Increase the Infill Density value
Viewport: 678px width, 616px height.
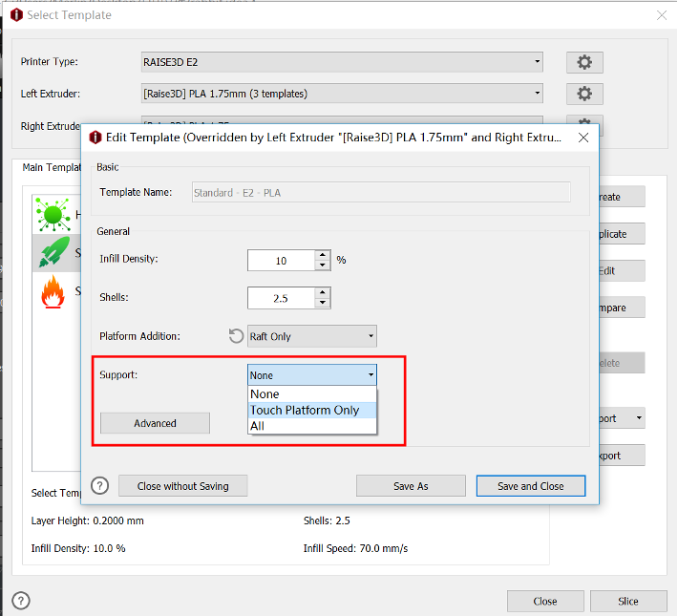(x=323, y=255)
